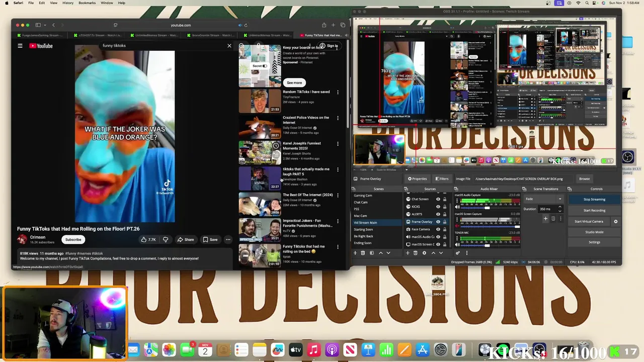The width and height of the screenshot is (644, 362).
Task: Toggle the lock on the Face Camera source
Action: pos(445,229)
